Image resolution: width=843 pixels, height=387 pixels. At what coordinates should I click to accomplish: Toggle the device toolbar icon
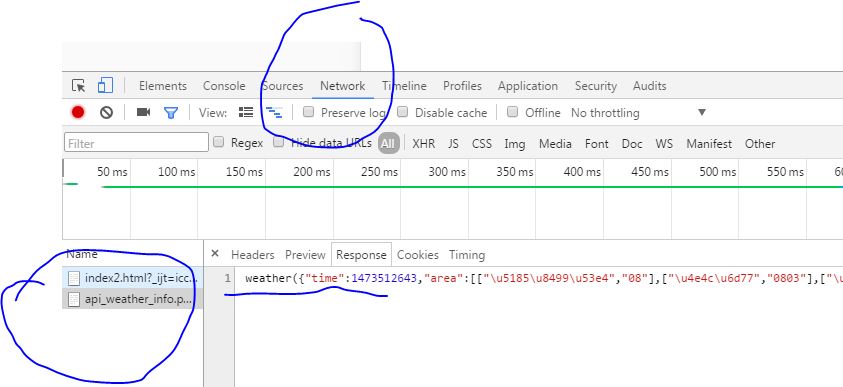tap(105, 85)
